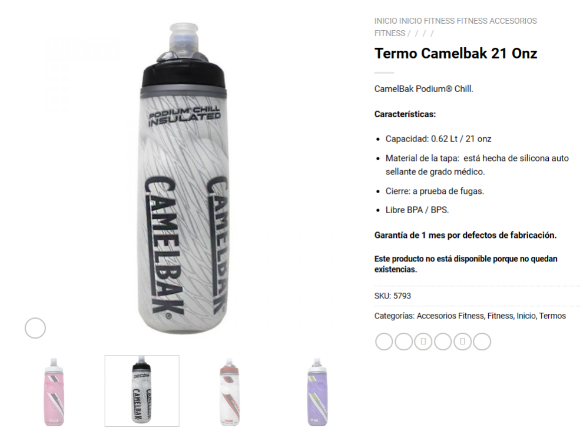Select the red and white bottle thumbnail
The image size is (583, 433).
229,391
